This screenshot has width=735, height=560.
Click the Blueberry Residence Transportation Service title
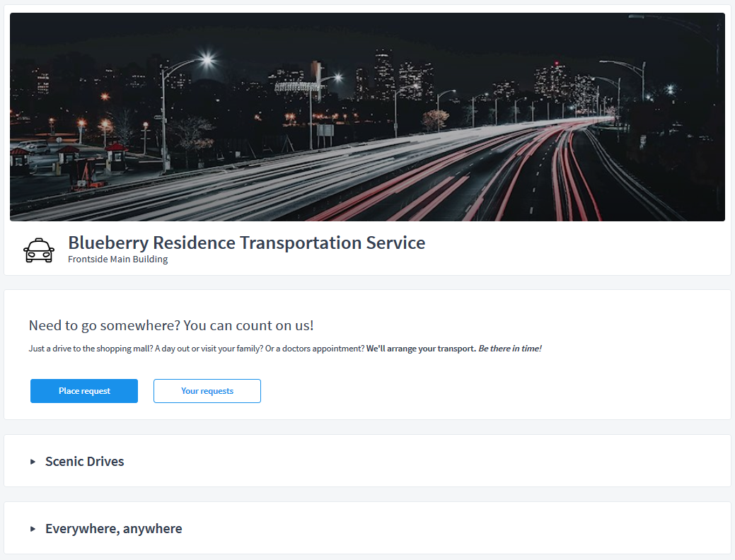[x=247, y=243]
